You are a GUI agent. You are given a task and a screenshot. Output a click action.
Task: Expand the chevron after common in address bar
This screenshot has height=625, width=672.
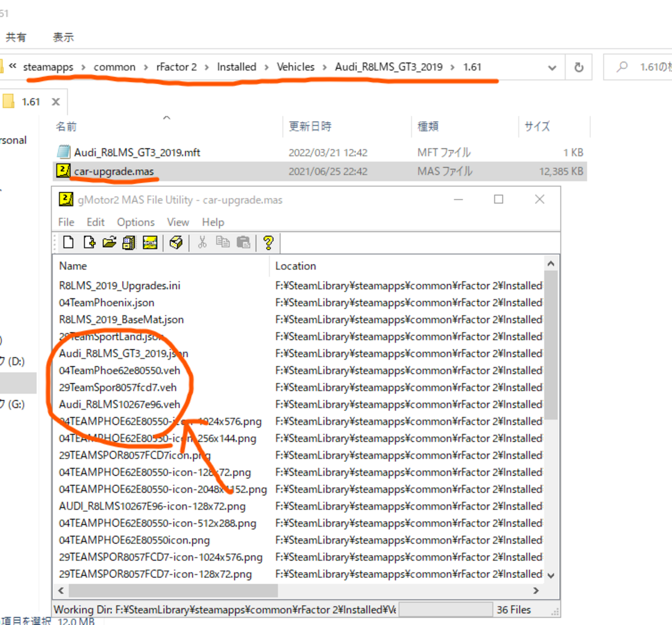click(x=146, y=67)
